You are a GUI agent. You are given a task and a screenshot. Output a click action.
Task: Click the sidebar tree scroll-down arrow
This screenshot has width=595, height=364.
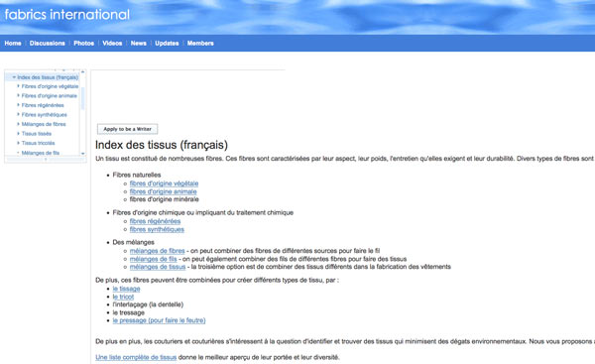pyautogui.click(x=82, y=154)
